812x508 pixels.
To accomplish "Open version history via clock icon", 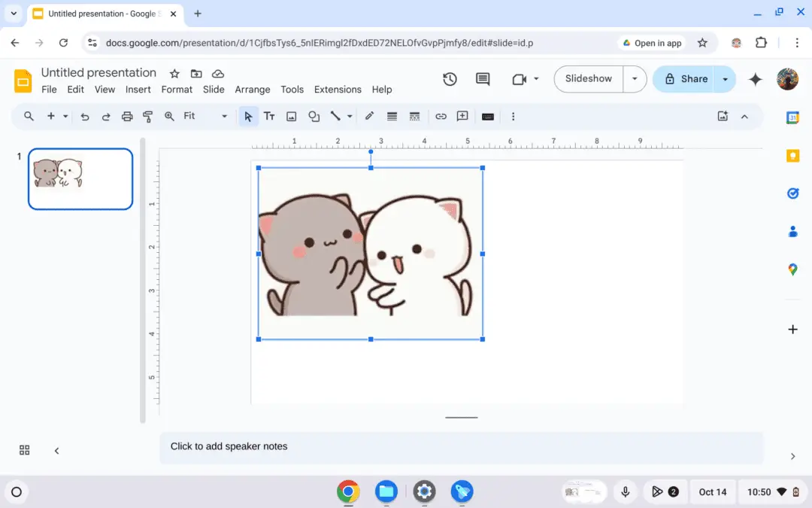I will point(450,78).
